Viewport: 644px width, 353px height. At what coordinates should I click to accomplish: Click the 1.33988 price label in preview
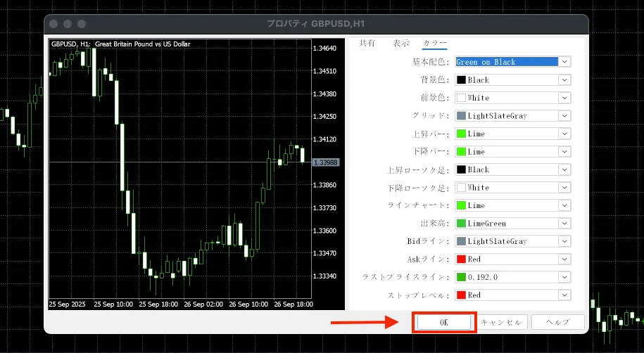325,162
